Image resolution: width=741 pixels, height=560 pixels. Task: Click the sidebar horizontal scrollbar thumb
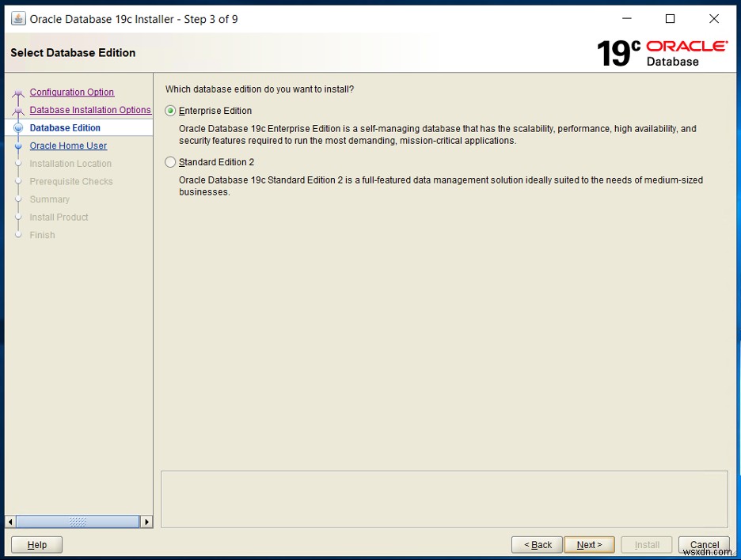tap(79, 521)
